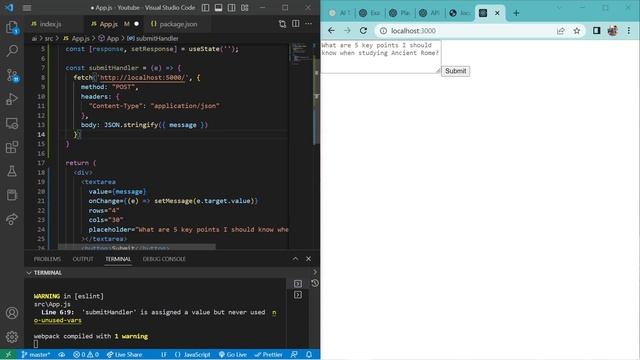
Task: Open OUTPUT panel tab
Action: 83,259
